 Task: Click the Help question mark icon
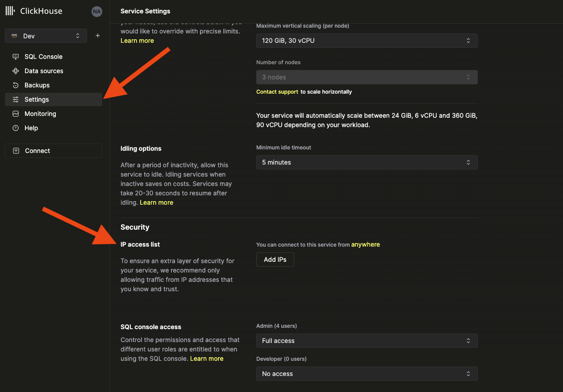16,128
